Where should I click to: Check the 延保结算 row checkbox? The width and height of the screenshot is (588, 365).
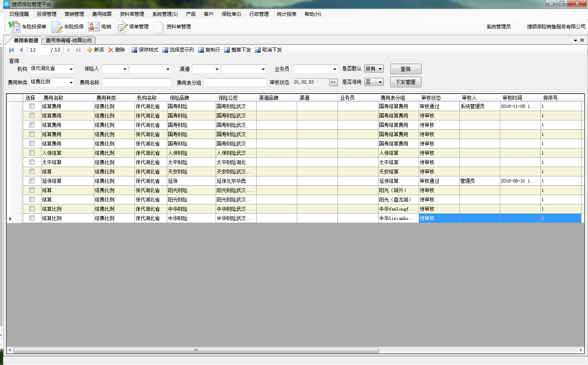(x=32, y=181)
